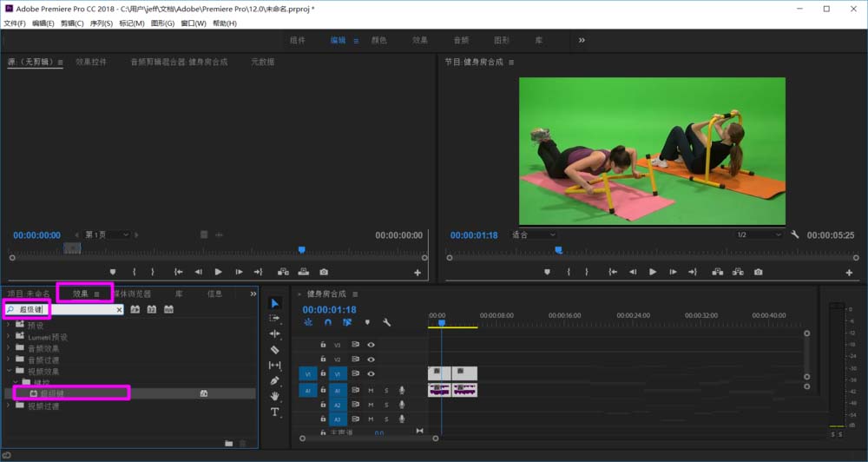Activate the Type tool
Screen dimensions: 868x462
pos(275,412)
